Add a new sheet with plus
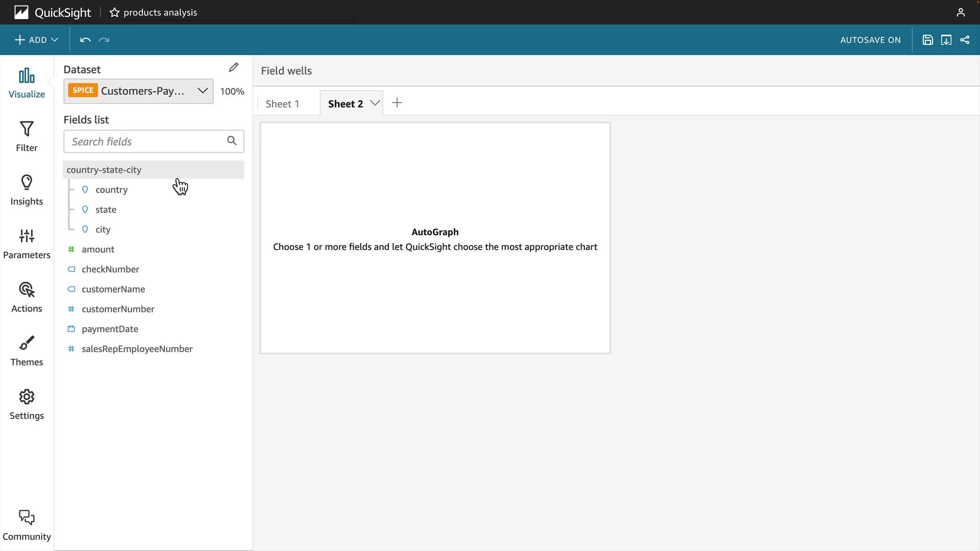The width and height of the screenshot is (980, 551). [397, 103]
